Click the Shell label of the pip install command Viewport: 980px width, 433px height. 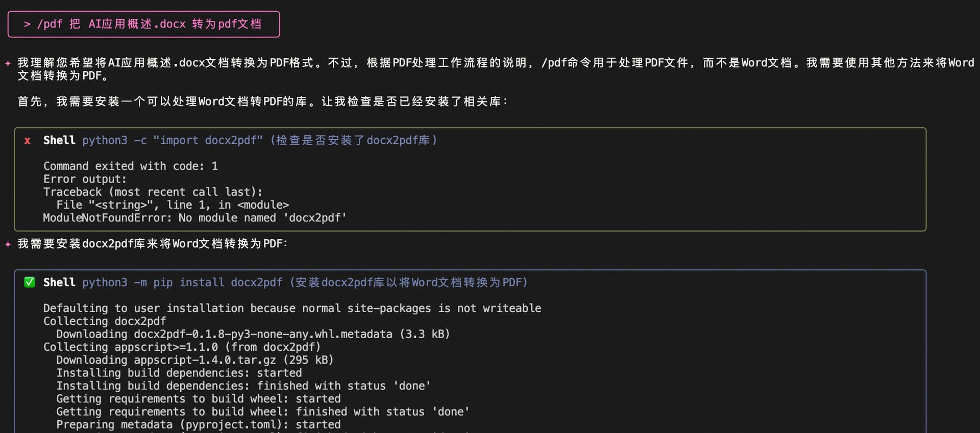(x=59, y=283)
